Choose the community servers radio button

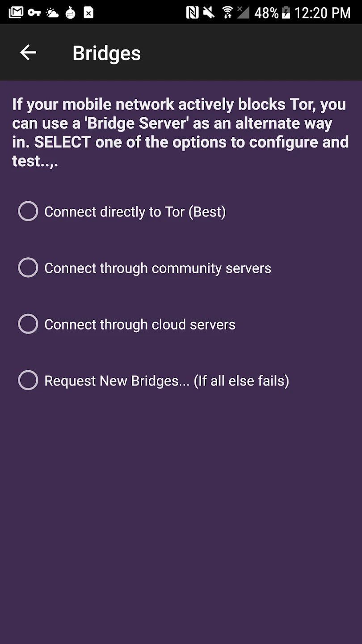point(28,268)
